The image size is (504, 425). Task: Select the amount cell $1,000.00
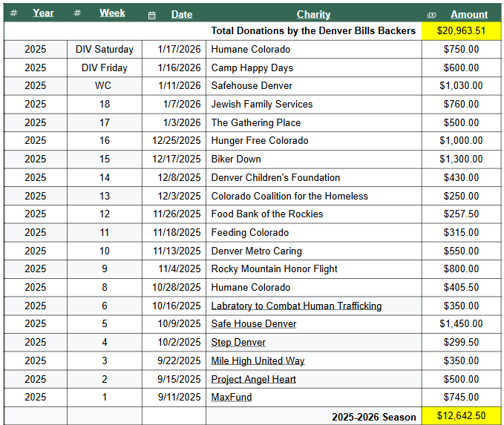pyautogui.click(x=461, y=141)
